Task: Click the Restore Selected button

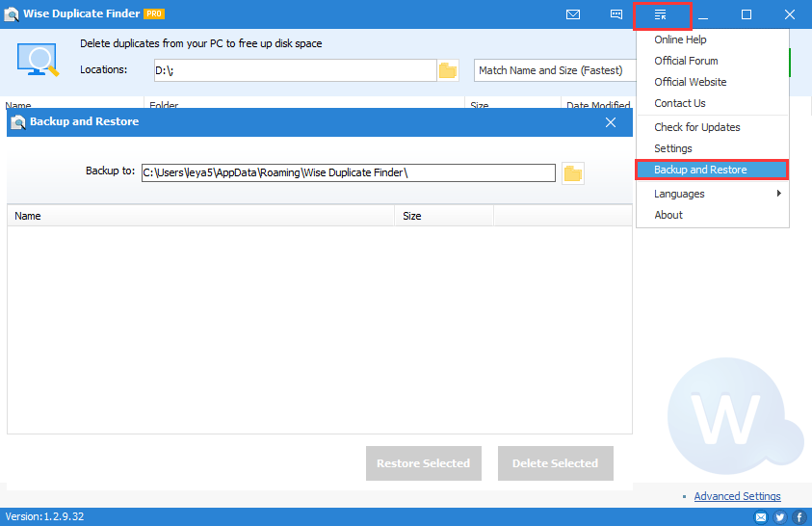Action: [x=424, y=463]
